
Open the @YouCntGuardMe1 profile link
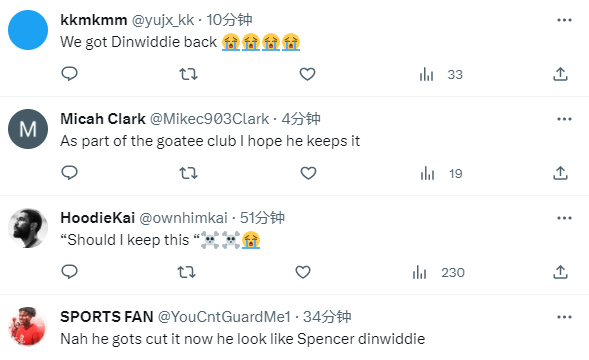(x=224, y=317)
